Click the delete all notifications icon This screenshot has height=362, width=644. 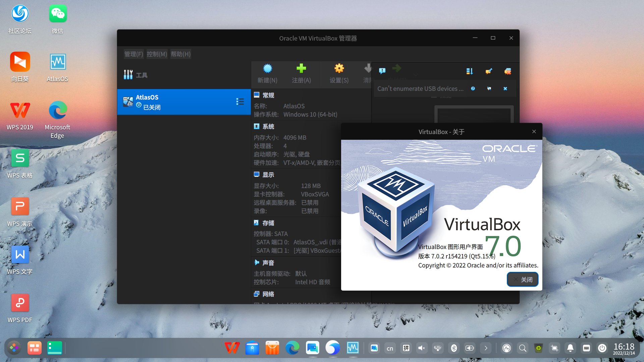507,71
